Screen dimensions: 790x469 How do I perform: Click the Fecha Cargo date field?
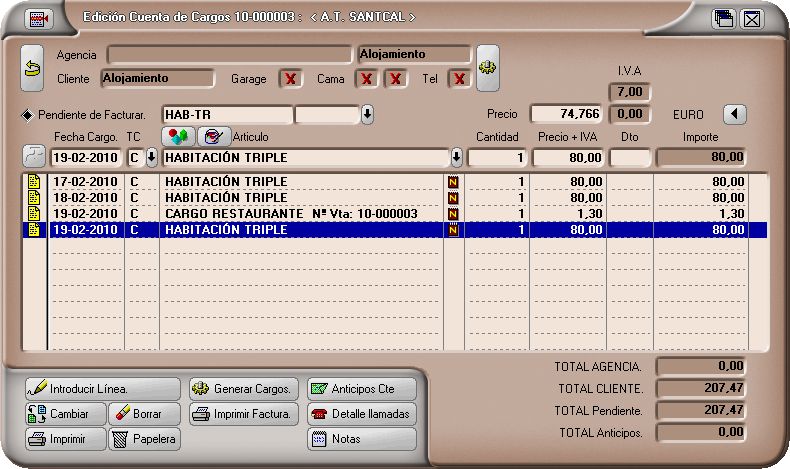(x=85, y=157)
